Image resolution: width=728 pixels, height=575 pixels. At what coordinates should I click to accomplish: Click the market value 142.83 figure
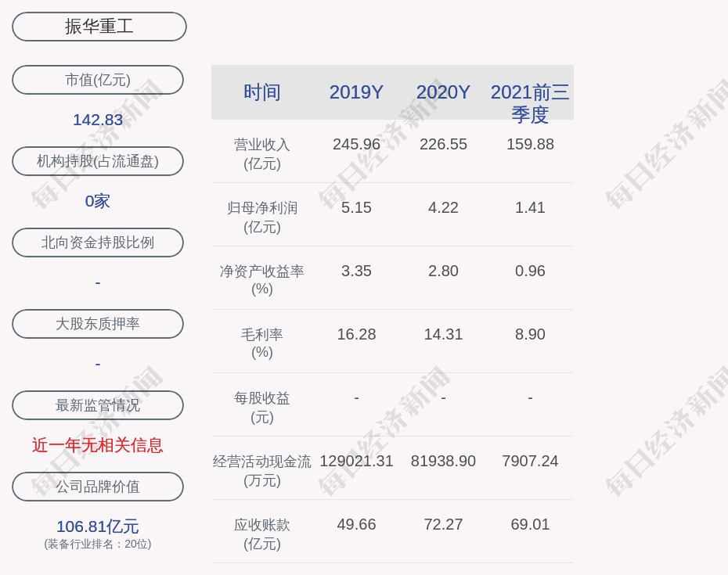click(98, 120)
